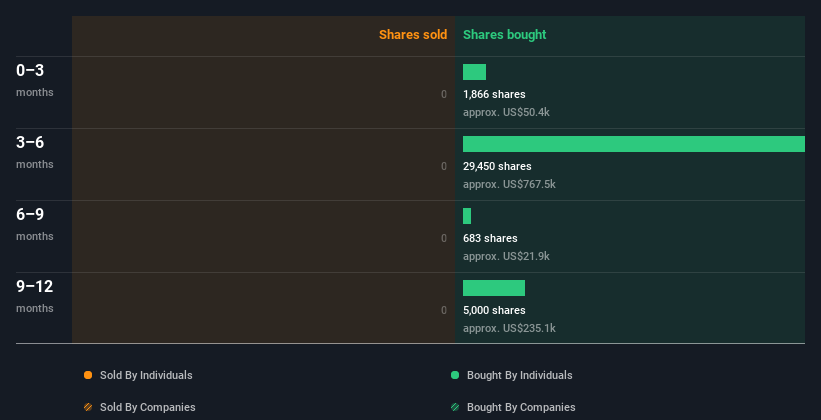Select the 683 shares value
Image resolution: width=821 pixels, height=420 pixels.
coord(490,238)
